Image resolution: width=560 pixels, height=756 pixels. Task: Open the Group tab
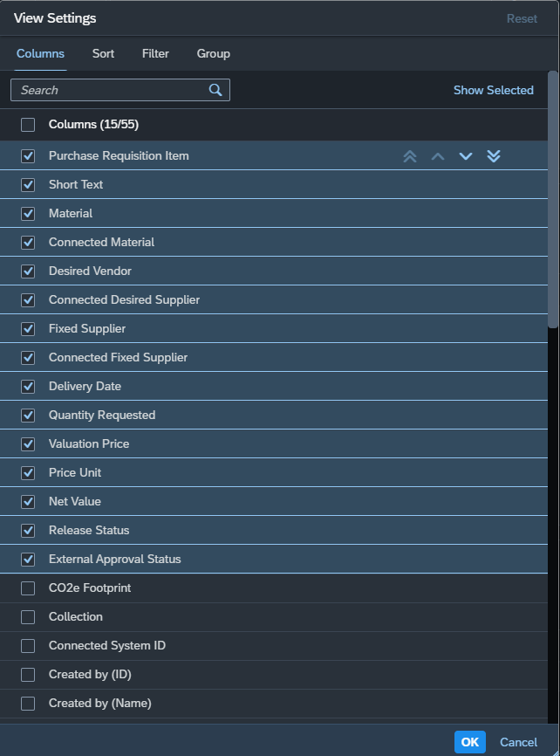213,53
